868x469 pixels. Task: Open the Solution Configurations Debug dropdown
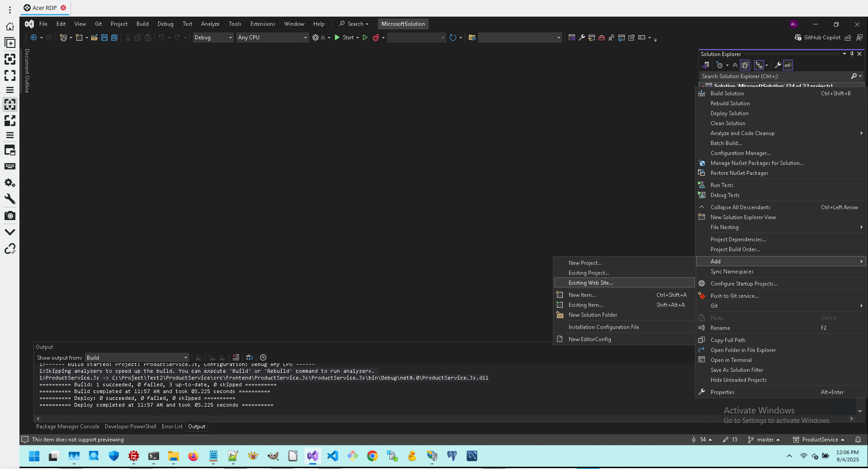pyautogui.click(x=213, y=38)
